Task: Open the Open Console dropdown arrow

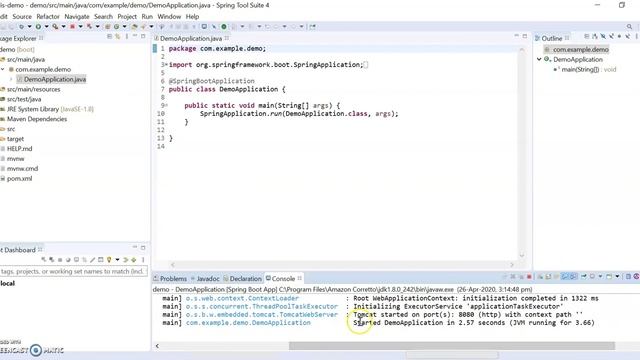Action: click(x=617, y=277)
